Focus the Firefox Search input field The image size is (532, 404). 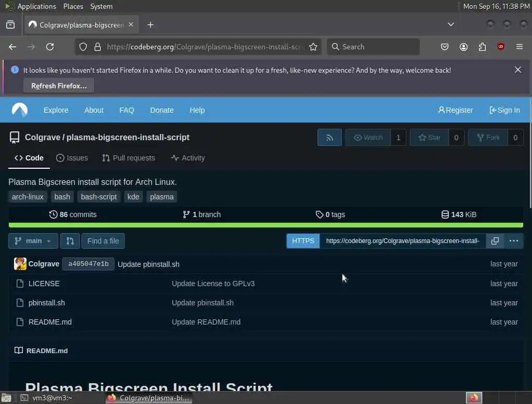click(x=373, y=47)
